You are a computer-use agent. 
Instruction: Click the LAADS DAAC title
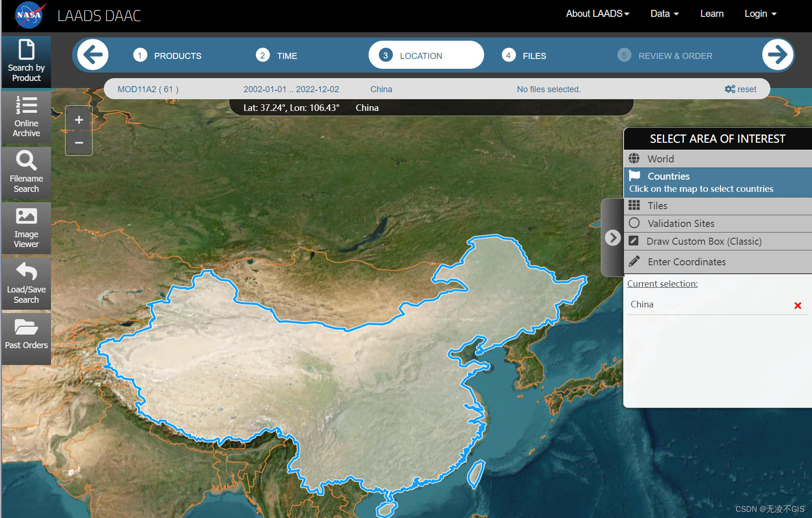(x=99, y=16)
